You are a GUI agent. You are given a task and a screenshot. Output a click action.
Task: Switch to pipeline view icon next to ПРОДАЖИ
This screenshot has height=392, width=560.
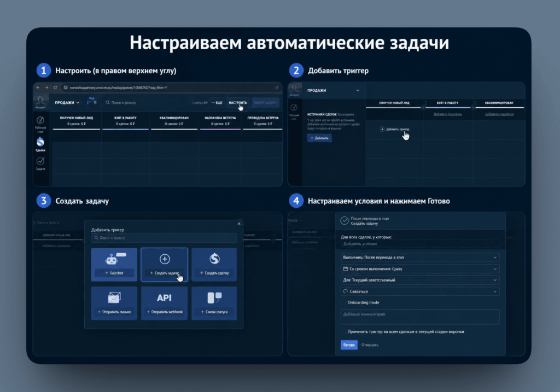pyautogui.click(x=89, y=102)
